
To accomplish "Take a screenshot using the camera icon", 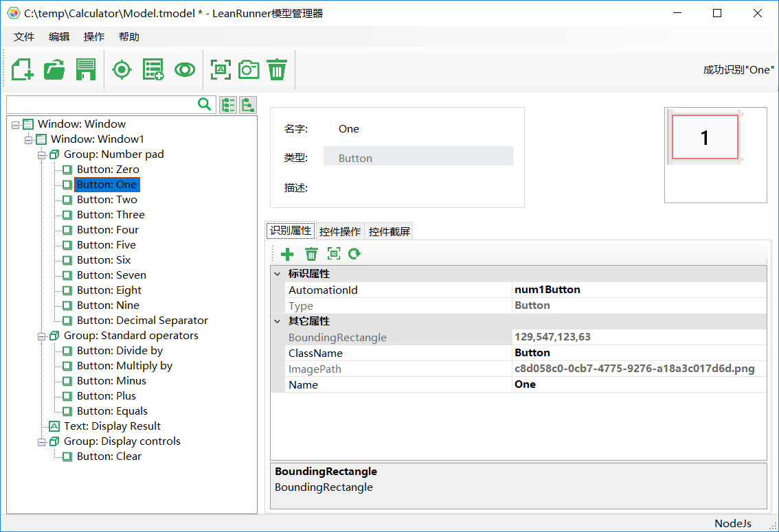I will pyautogui.click(x=248, y=69).
